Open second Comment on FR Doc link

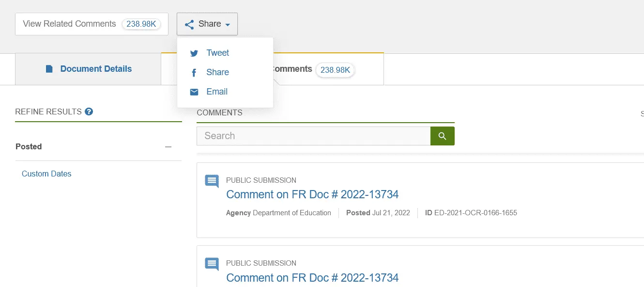pyautogui.click(x=312, y=278)
